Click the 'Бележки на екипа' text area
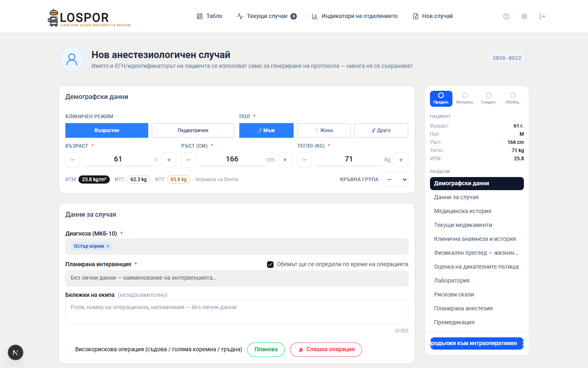Screen dimensions: 588x368 pos(237,312)
